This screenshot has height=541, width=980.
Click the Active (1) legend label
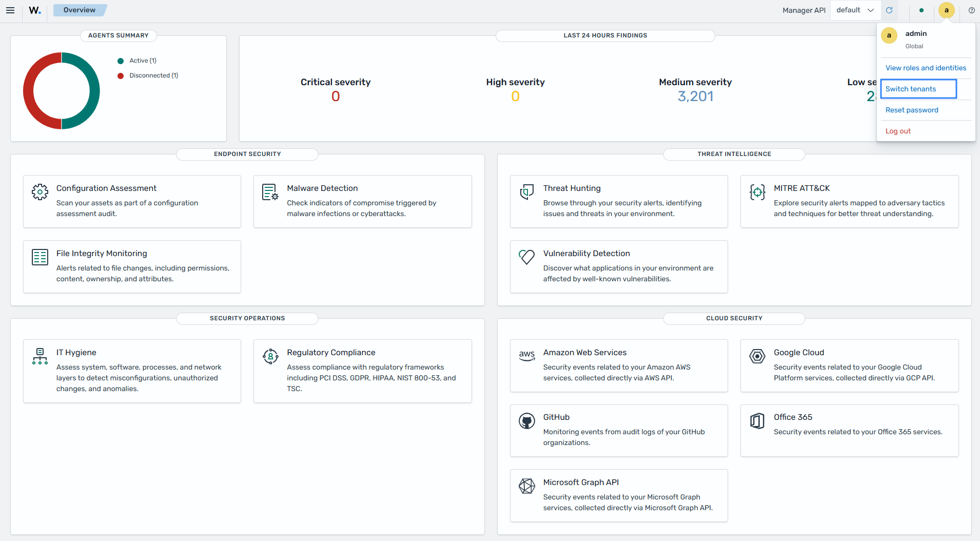[x=143, y=61]
